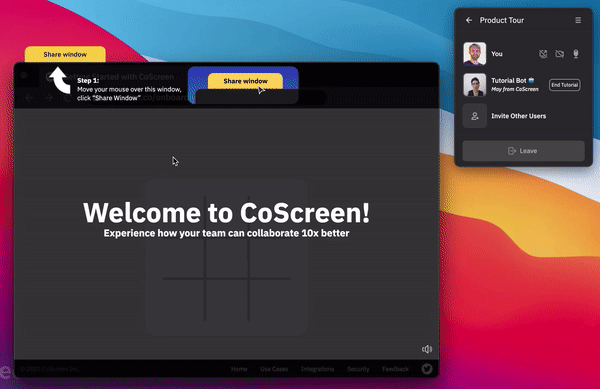Leave the session with Leave button

pos(523,151)
